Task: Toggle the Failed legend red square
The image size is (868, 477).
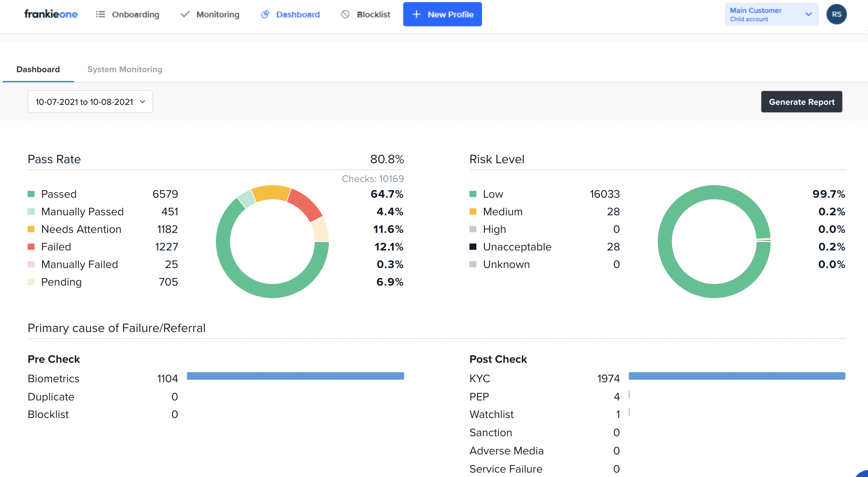Action: 31,247
